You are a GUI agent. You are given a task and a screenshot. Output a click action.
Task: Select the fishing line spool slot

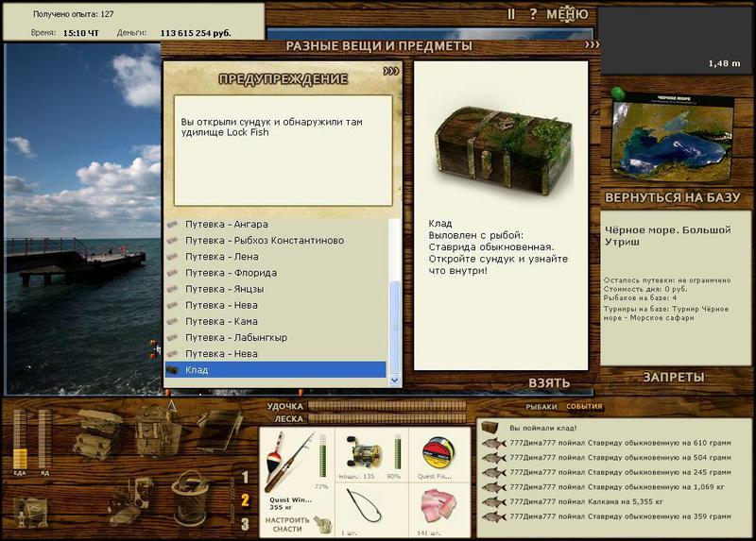pos(439,455)
